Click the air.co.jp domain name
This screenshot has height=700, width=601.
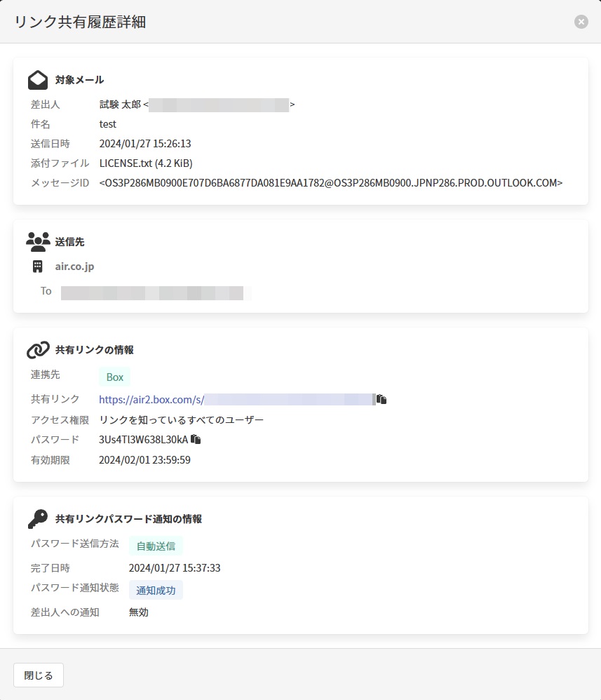74,267
